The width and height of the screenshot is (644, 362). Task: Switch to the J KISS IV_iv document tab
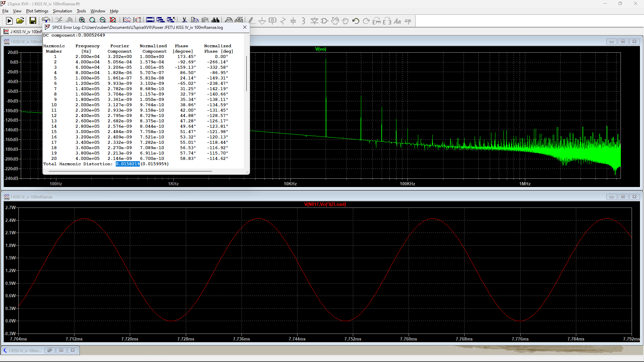pos(22,32)
